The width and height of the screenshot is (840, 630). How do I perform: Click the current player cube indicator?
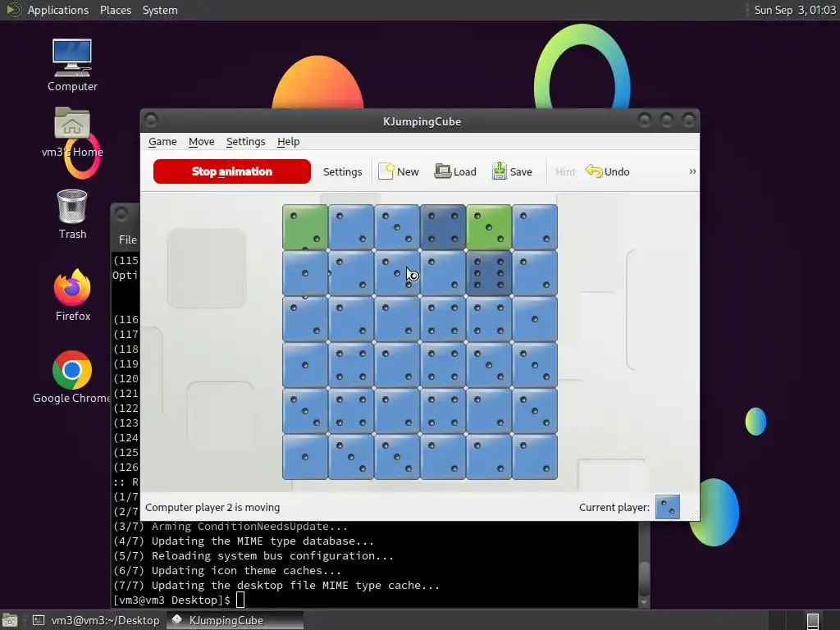click(668, 507)
